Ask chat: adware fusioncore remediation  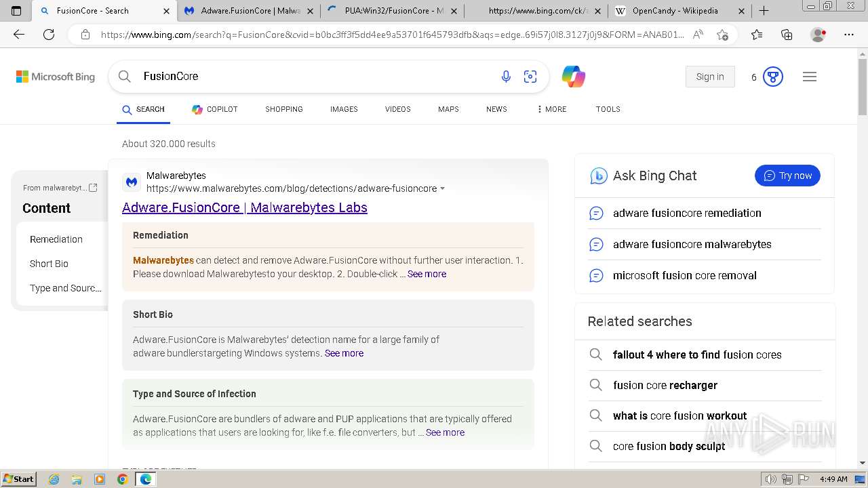[x=687, y=213]
